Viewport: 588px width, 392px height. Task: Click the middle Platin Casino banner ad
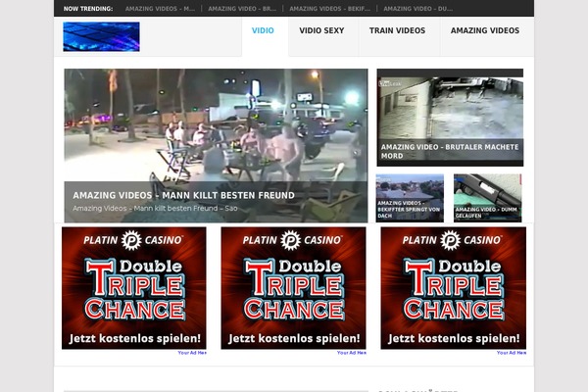click(x=293, y=288)
